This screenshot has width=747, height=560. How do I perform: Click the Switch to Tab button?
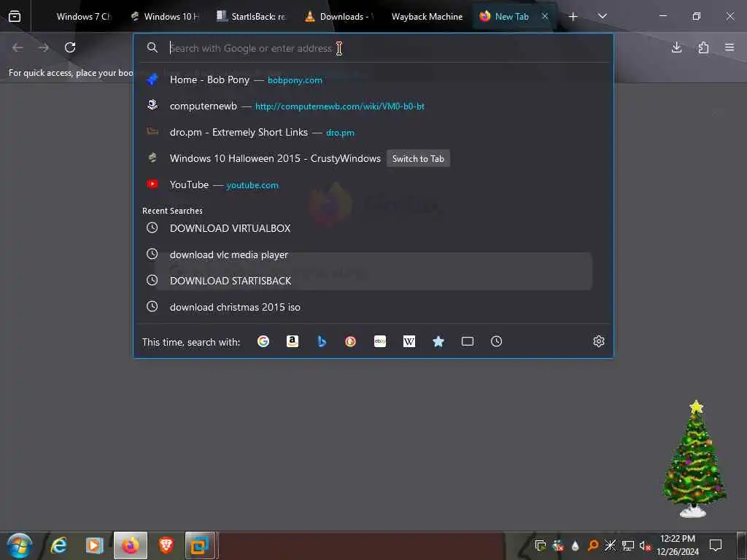click(x=418, y=158)
